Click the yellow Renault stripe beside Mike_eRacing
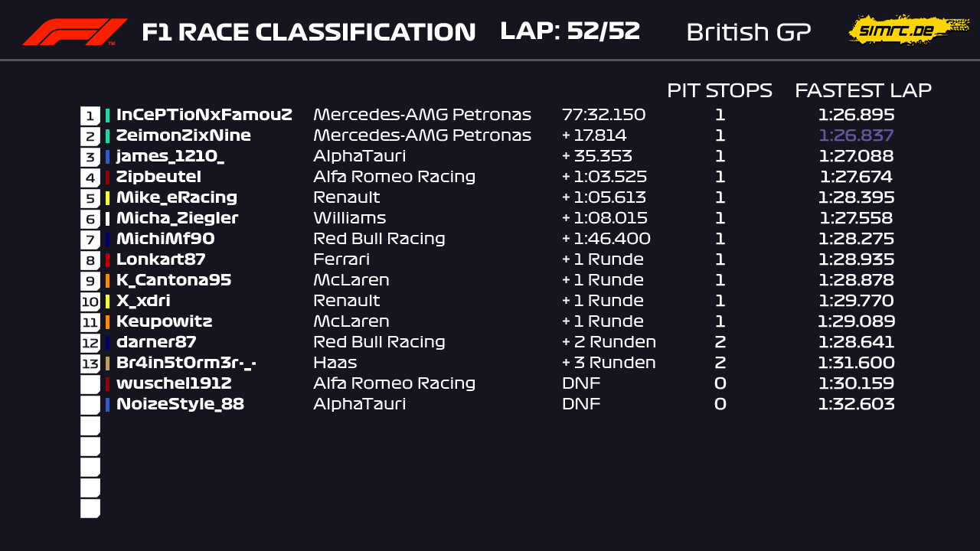Image resolution: width=980 pixels, height=551 pixels. tap(108, 198)
